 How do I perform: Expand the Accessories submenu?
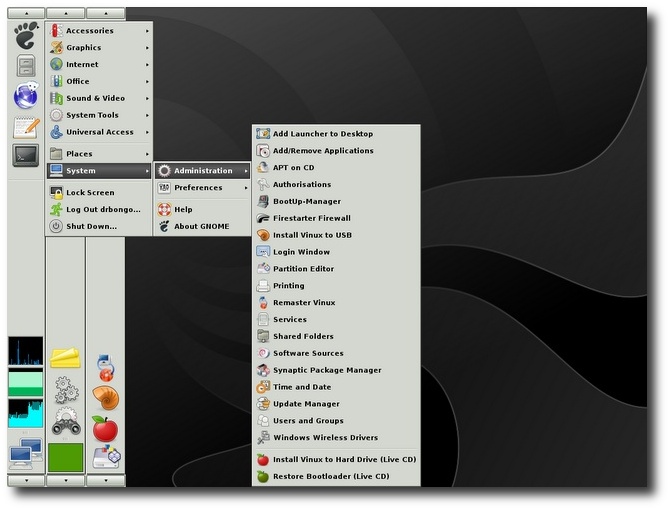[99, 31]
